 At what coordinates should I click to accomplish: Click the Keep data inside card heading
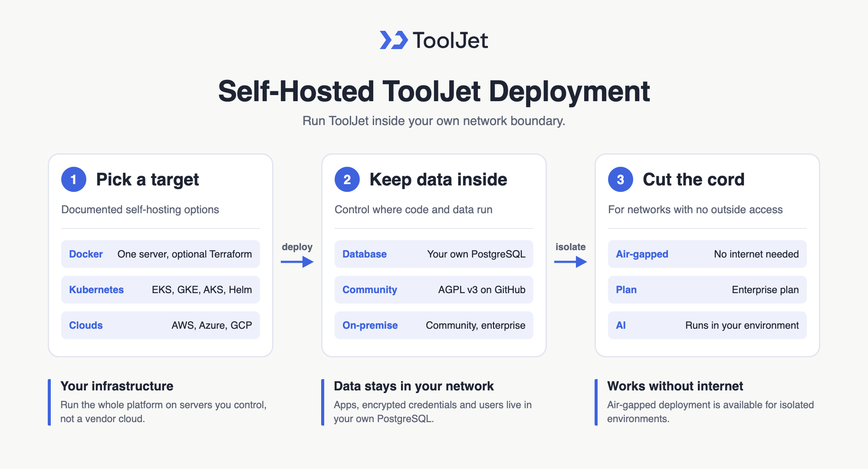[438, 179]
